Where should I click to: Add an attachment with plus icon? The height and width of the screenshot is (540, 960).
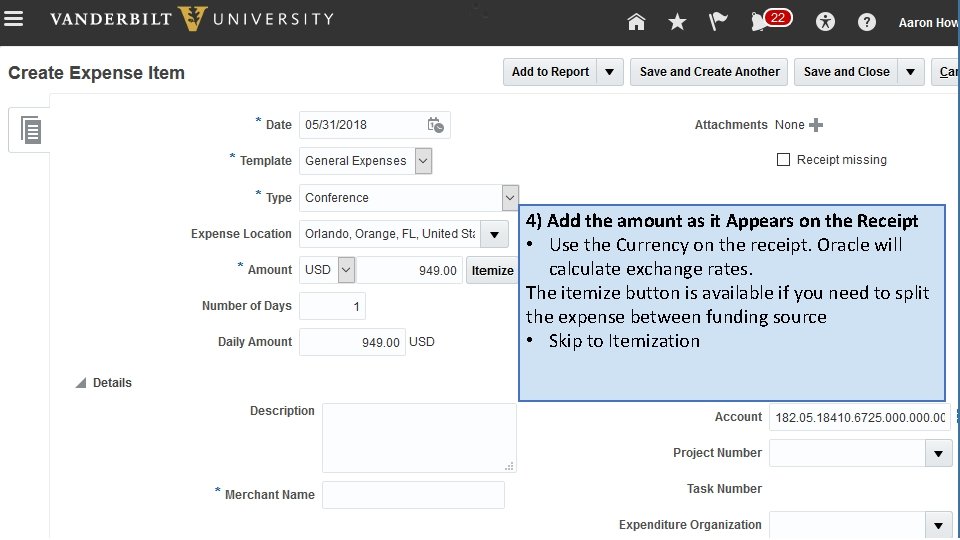click(x=816, y=125)
